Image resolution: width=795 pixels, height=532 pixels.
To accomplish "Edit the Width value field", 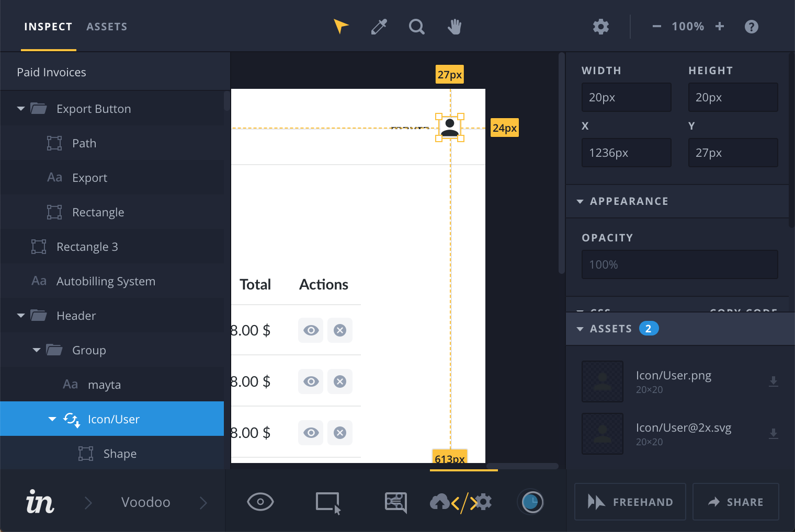I will tap(626, 97).
